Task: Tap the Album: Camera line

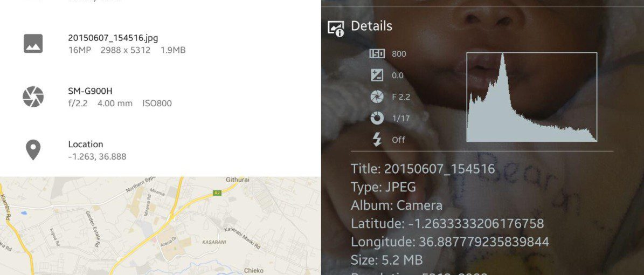Action: [x=396, y=205]
